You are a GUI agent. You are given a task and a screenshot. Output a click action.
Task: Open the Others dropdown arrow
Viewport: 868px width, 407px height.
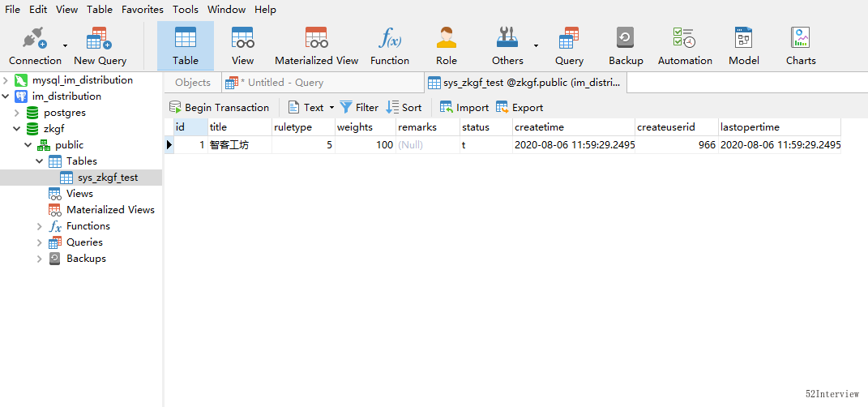[536, 46]
